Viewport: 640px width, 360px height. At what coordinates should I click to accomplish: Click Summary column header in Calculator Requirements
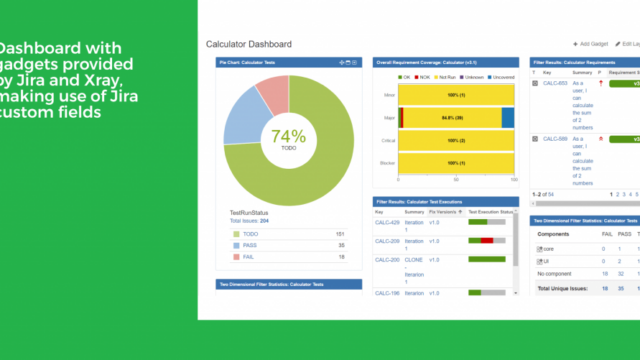pyautogui.click(x=582, y=73)
